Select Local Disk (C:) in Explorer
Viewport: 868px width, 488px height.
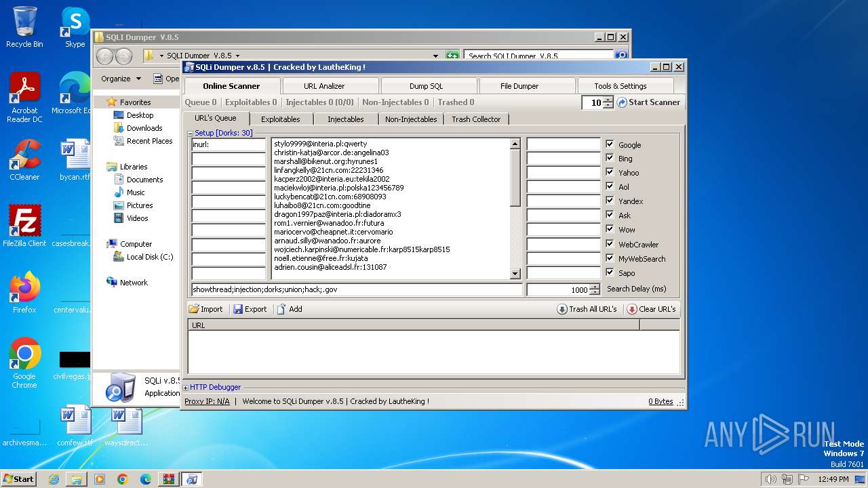(150, 257)
